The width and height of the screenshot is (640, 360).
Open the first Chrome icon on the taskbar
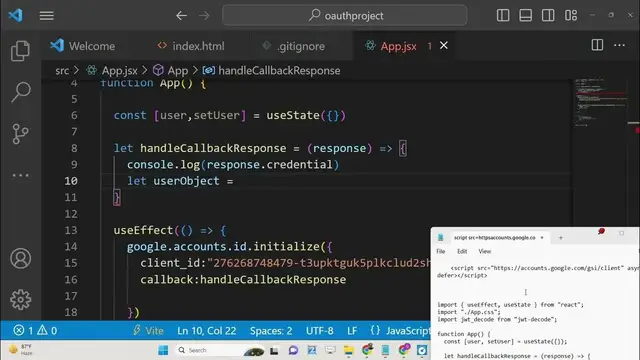click(x=367, y=350)
